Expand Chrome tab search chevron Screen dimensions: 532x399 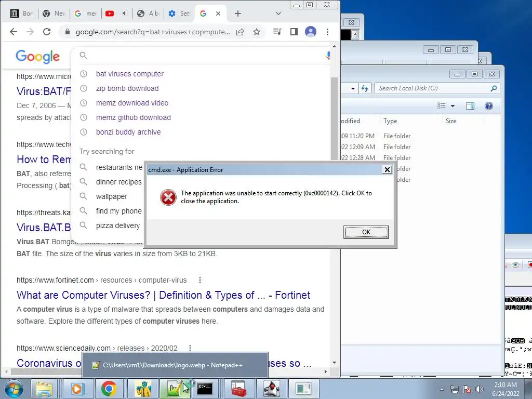[x=278, y=14]
